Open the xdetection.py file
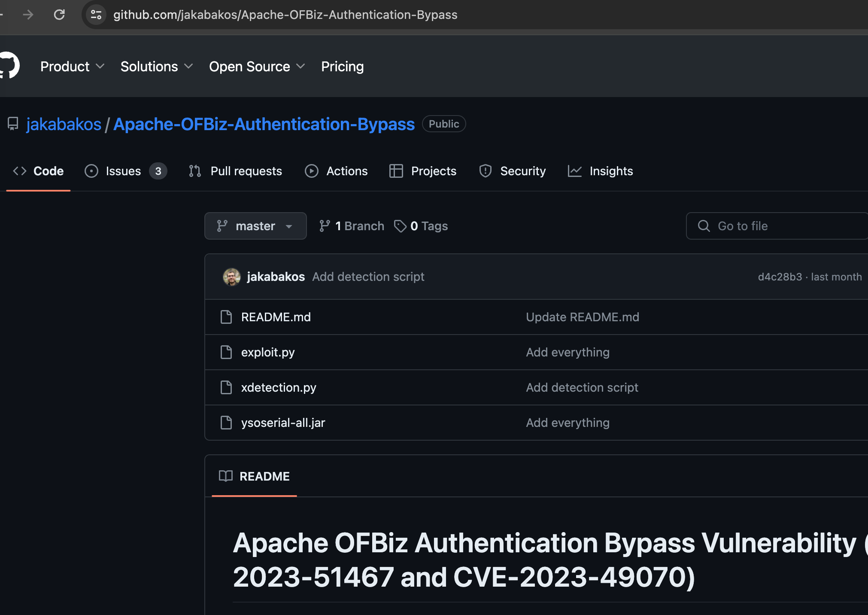Viewport: 868px width, 615px height. pos(279,387)
